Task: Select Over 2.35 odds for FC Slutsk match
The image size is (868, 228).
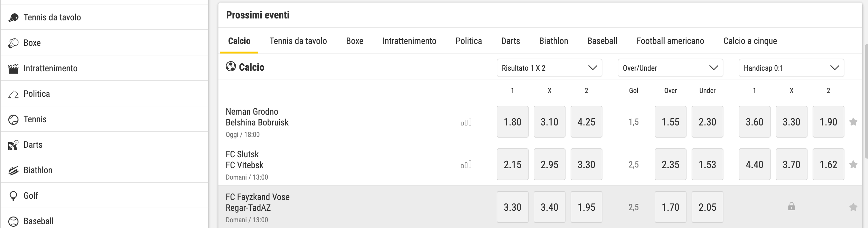Action: tap(670, 165)
